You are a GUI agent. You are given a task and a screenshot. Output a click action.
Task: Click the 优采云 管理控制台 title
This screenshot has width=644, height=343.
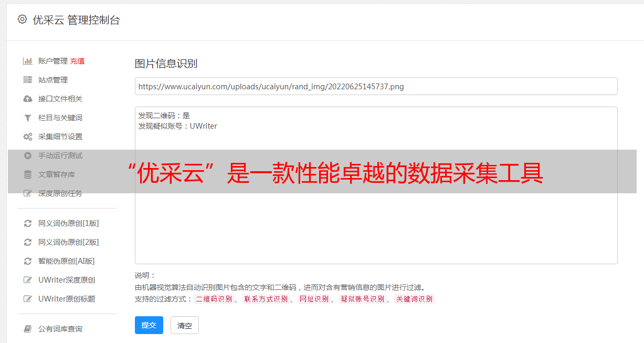tap(76, 20)
